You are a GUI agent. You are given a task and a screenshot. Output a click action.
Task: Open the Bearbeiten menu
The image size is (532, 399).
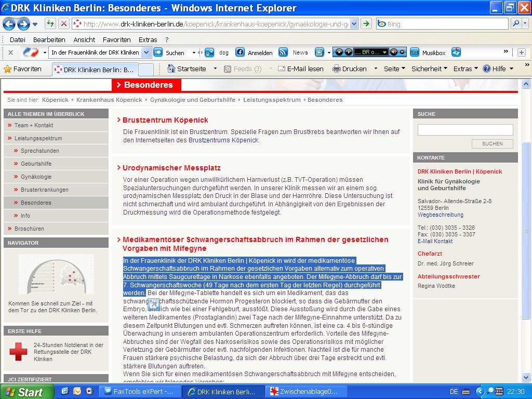coord(49,39)
